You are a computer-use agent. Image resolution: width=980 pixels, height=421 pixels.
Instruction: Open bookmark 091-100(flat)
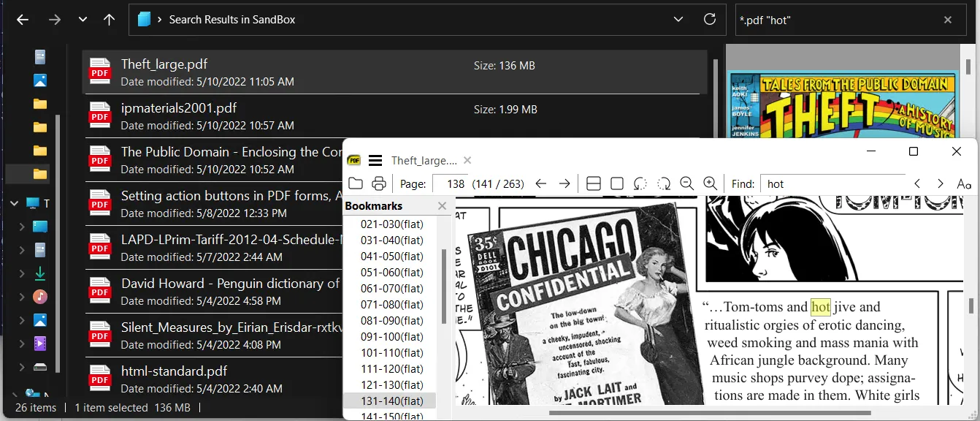(392, 337)
